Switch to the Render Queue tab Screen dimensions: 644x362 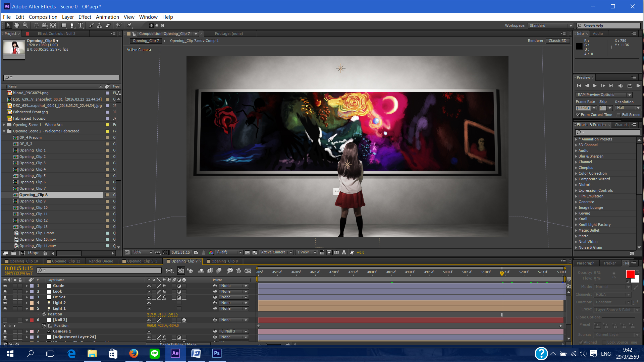[101, 261]
